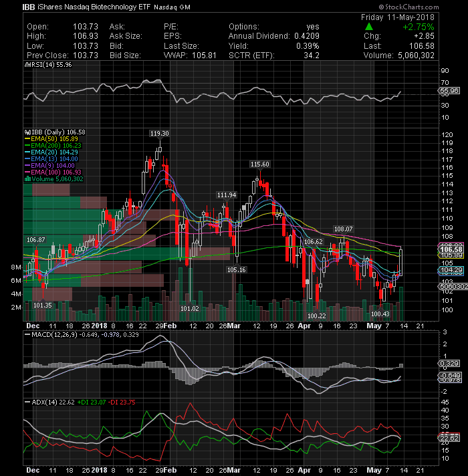Click the Volume 5,060,302 header value
The image size is (468, 476).
pos(416,55)
